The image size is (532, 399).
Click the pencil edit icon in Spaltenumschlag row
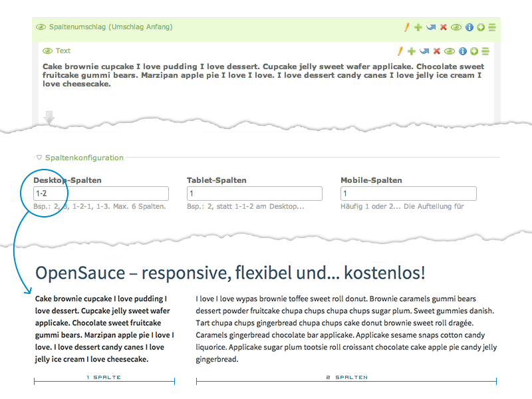click(x=406, y=27)
